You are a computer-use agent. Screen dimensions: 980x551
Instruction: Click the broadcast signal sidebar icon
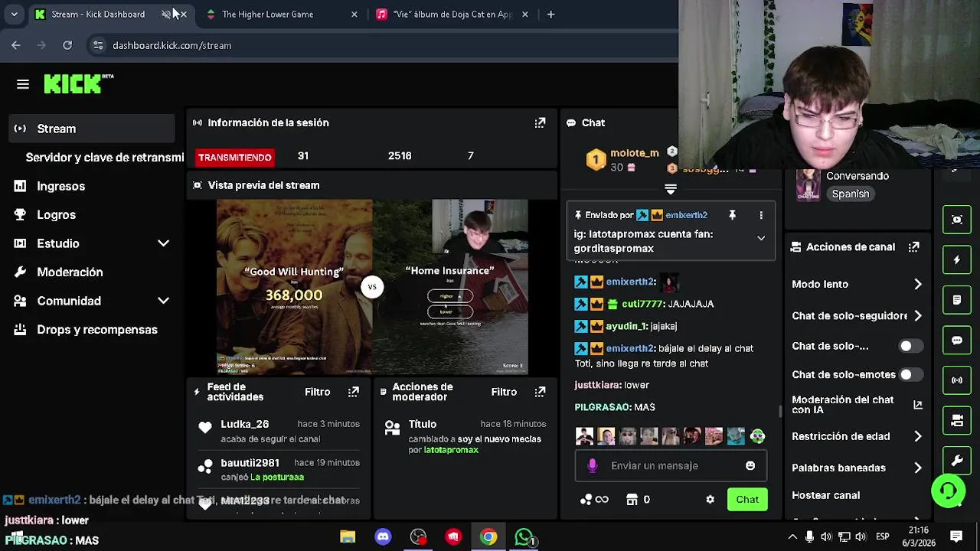(x=957, y=380)
